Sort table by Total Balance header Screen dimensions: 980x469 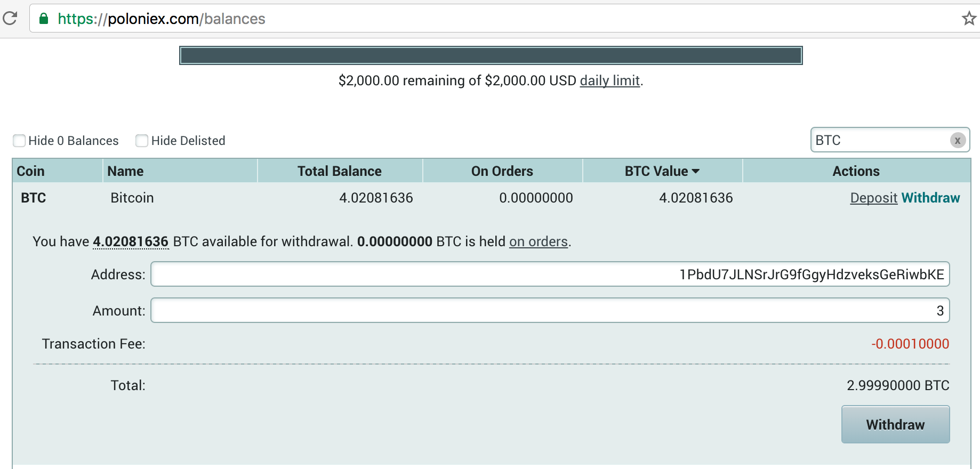[x=340, y=171]
